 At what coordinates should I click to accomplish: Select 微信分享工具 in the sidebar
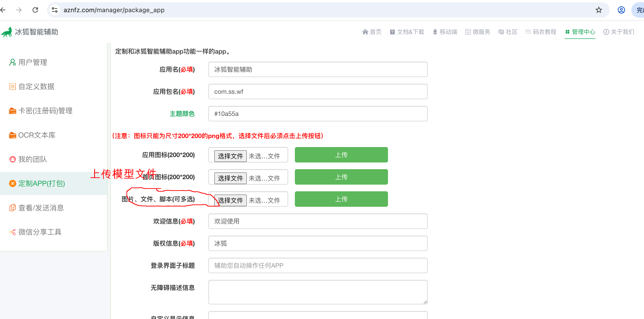[40, 232]
